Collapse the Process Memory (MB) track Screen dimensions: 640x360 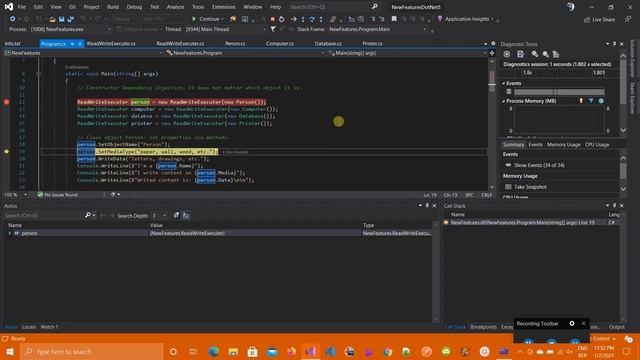(504, 101)
